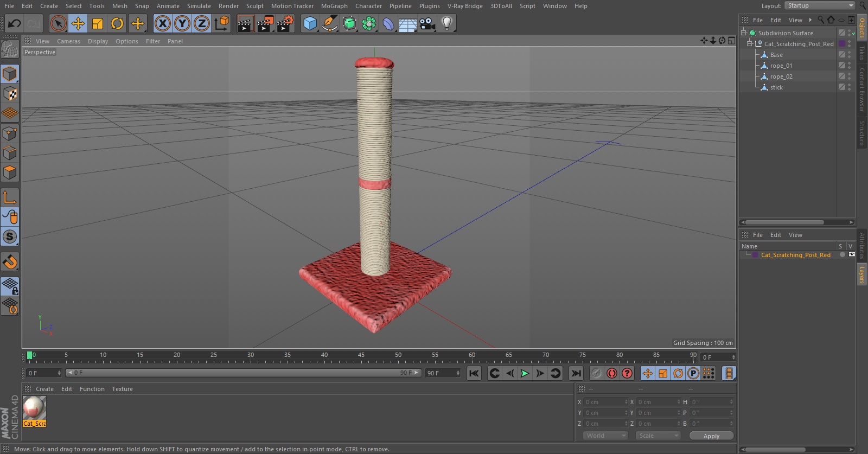
Task: Render to Picture Viewer
Action: (x=265, y=23)
